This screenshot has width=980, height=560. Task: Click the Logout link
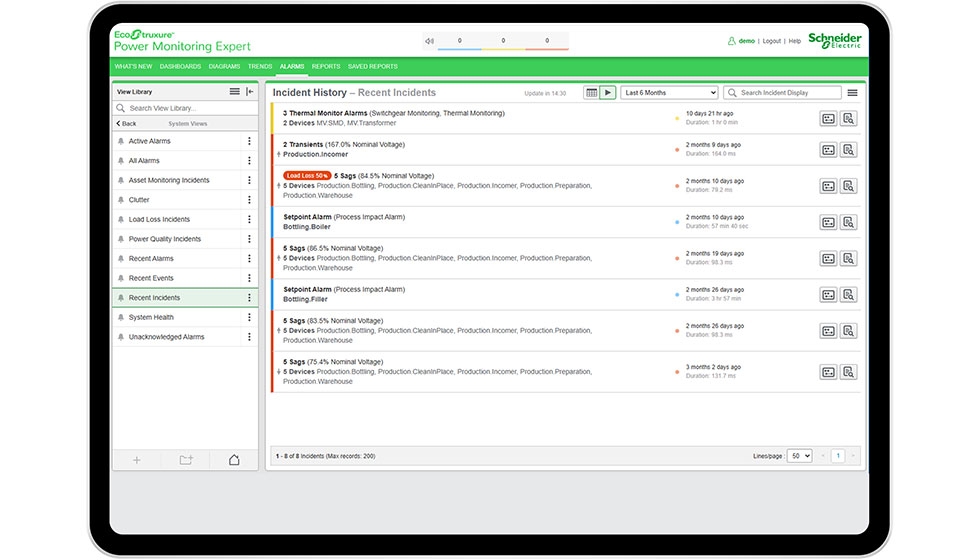(x=771, y=41)
